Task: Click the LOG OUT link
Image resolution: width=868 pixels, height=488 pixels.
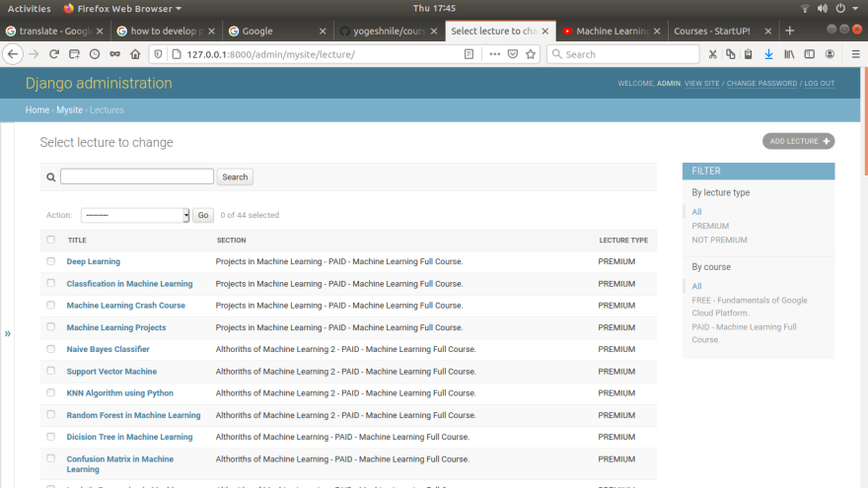Action: click(x=820, y=84)
